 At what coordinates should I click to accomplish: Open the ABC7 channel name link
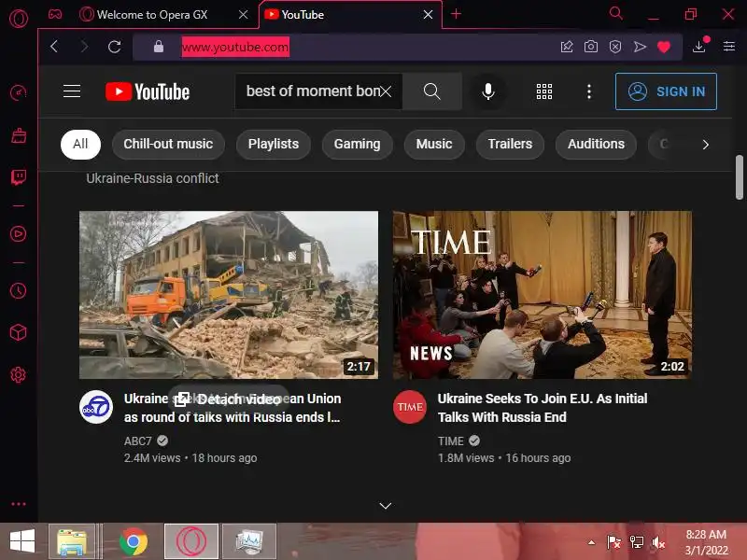tap(137, 441)
